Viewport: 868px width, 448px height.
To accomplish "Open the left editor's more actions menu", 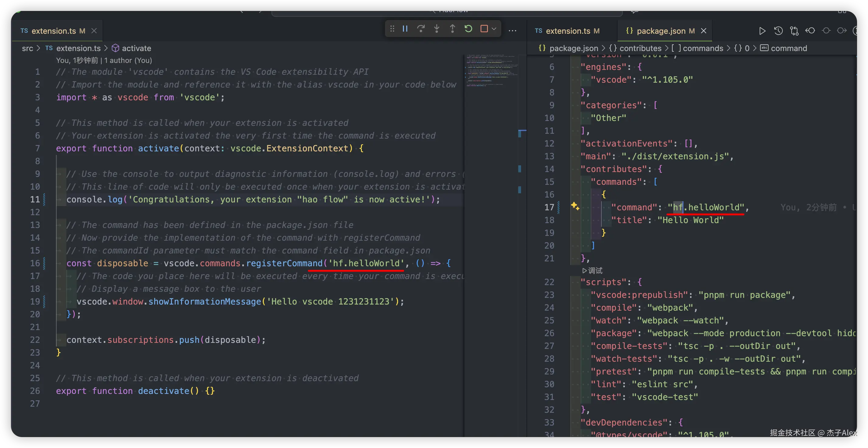I will (x=513, y=31).
